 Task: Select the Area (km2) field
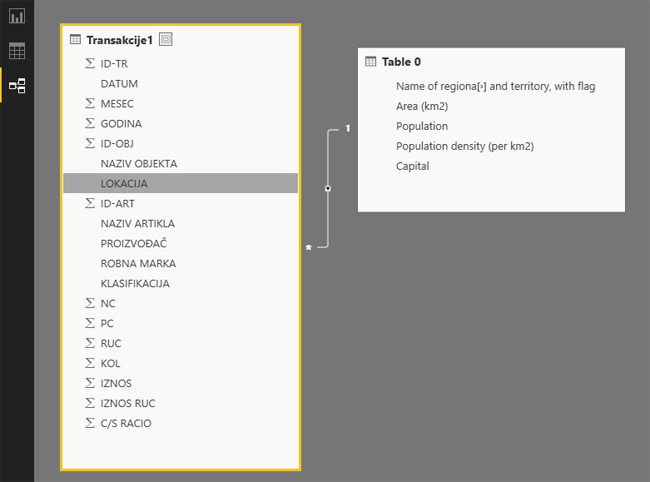click(x=421, y=106)
